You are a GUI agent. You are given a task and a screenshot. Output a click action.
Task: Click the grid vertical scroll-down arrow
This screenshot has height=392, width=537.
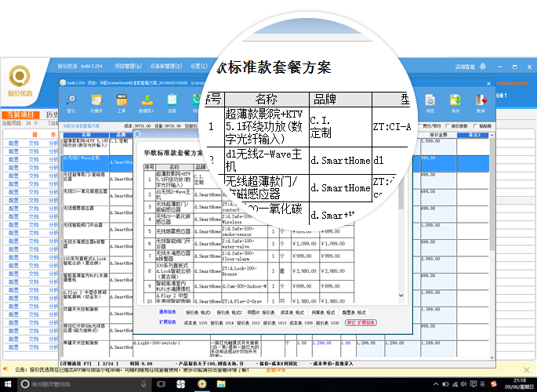(492, 358)
